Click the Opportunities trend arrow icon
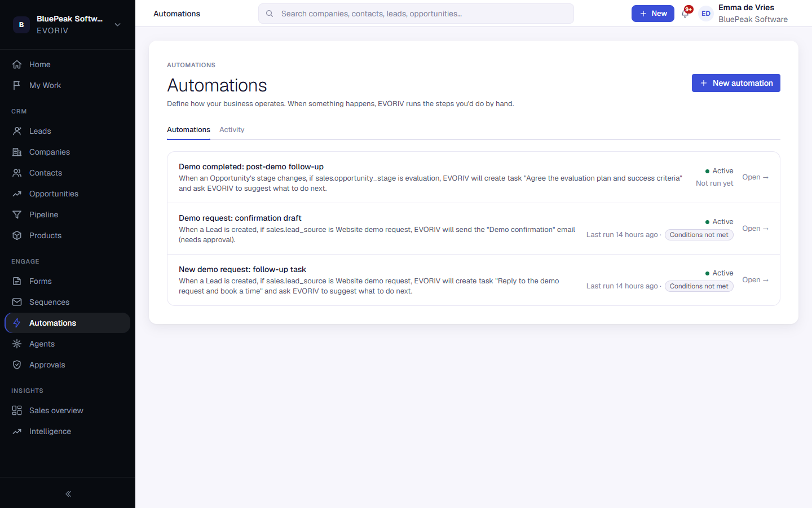 17,194
